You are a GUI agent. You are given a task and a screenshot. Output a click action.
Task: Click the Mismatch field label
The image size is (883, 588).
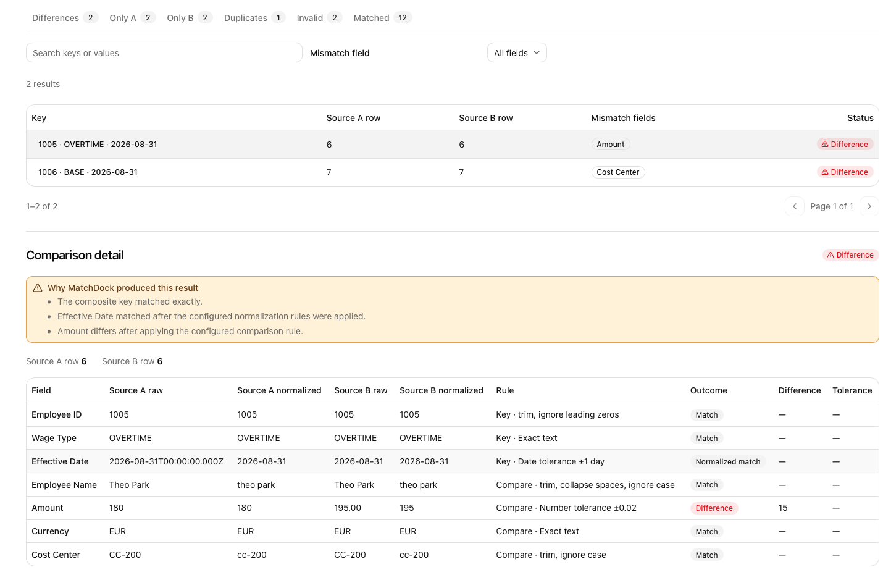340,53
